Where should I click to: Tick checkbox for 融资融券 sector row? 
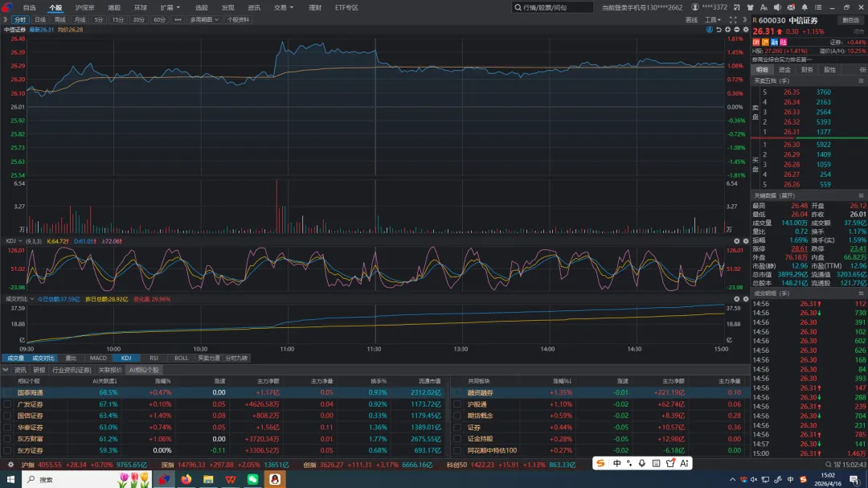[x=457, y=392]
